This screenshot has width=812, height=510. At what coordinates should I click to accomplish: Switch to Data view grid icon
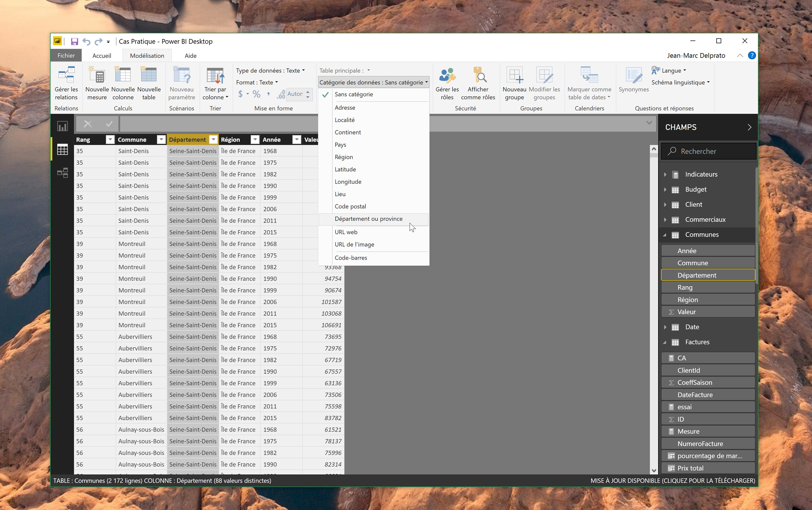tap(62, 150)
